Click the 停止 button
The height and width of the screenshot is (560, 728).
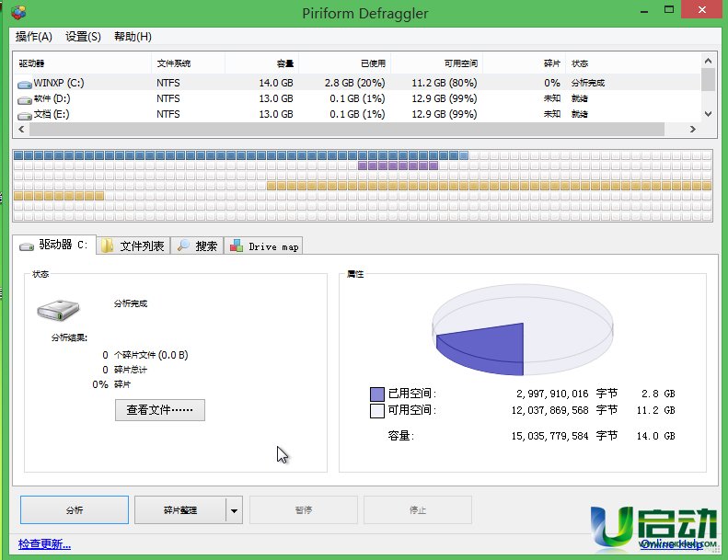coord(418,510)
